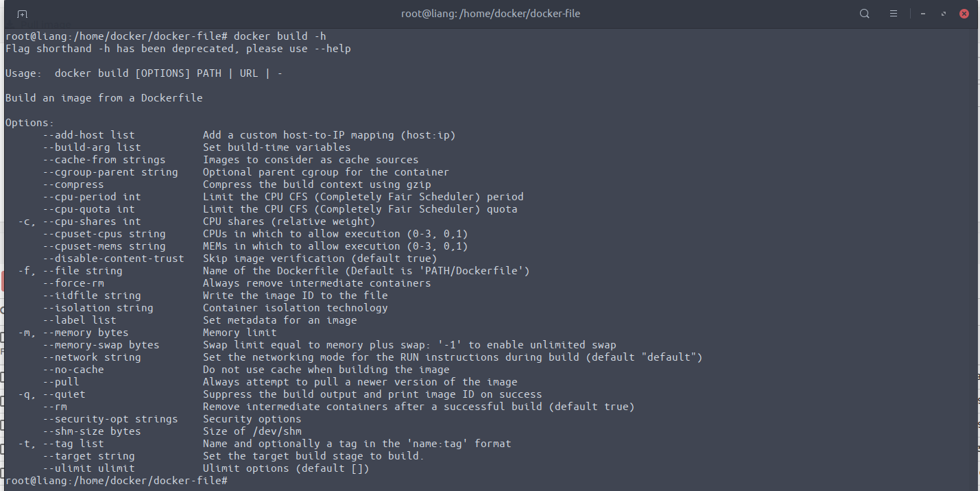Click the '-f, --file string' option
This screenshot has height=491, width=980.
(x=70, y=271)
